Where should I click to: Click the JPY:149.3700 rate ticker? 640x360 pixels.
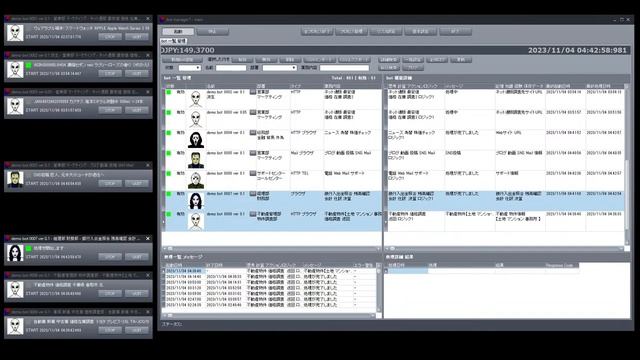187,50
